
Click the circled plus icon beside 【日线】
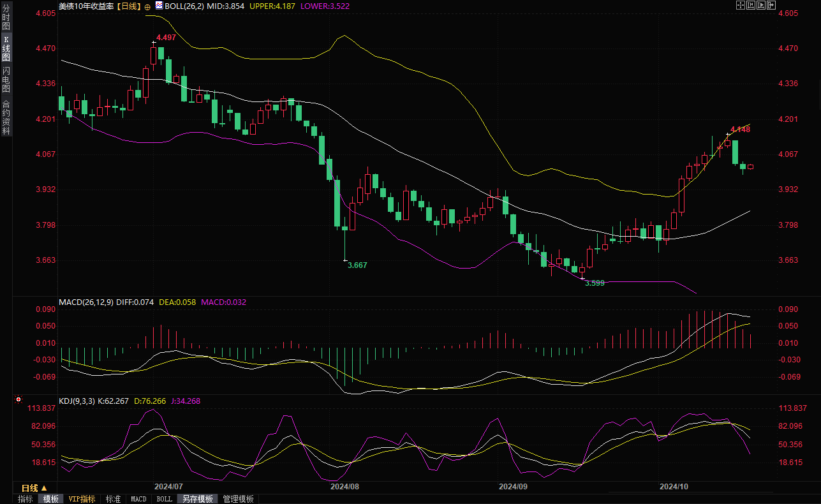point(148,6)
